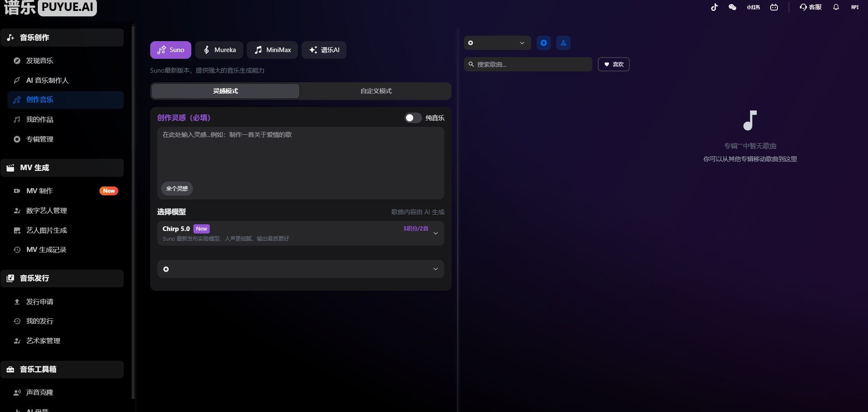Open the Bilibili icon in header
The height and width of the screenshot is (412, 868).
[x=774, y=7]
